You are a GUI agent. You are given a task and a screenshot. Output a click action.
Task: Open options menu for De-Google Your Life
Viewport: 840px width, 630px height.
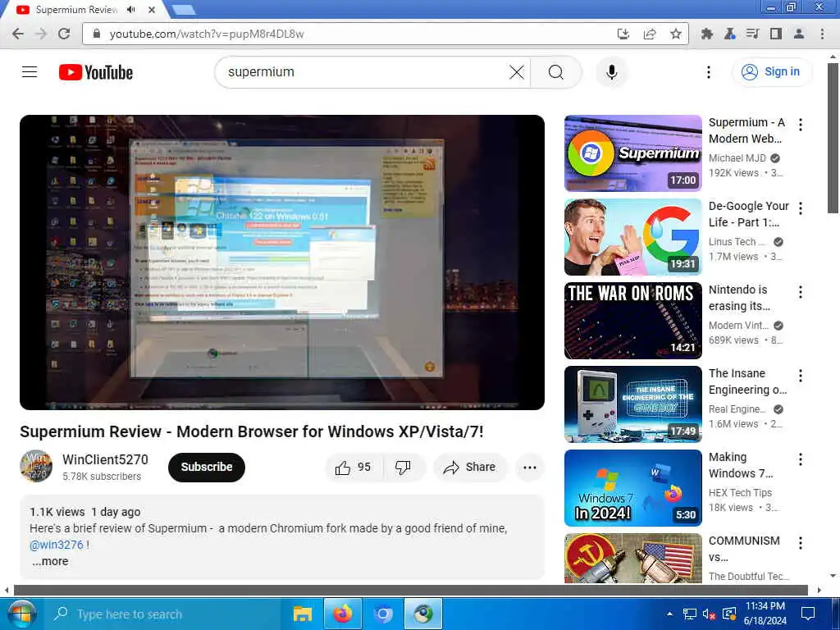pyautogui.click(x=801, y=208)
